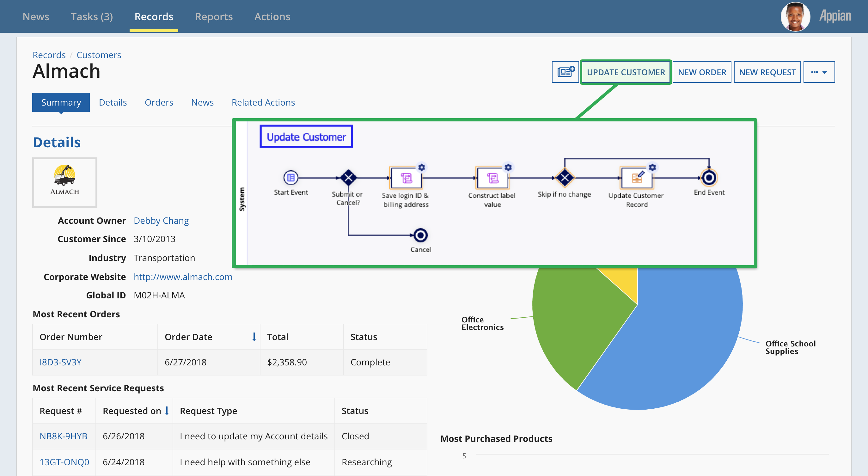
Task: Select the Summary tab
Action: click(61, 102)
